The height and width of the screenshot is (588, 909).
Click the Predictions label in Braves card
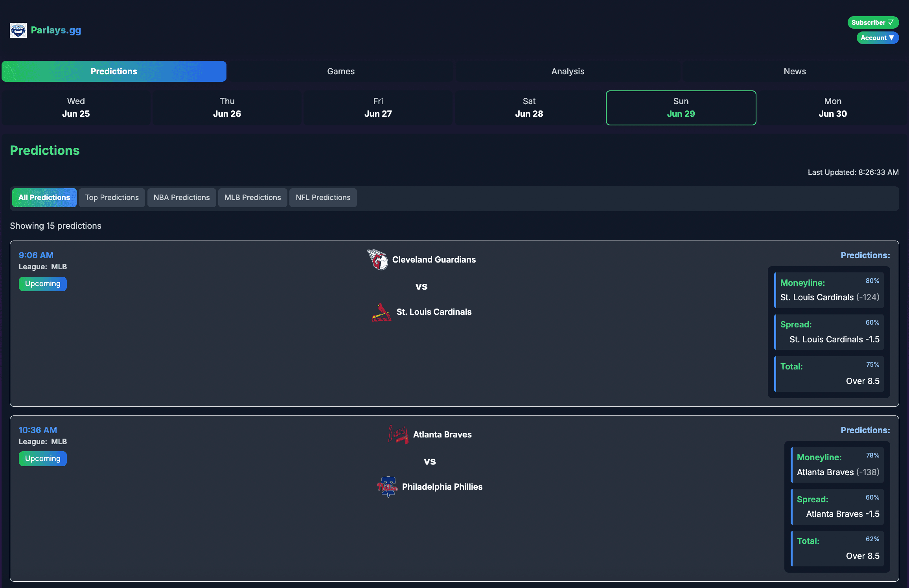865,430
